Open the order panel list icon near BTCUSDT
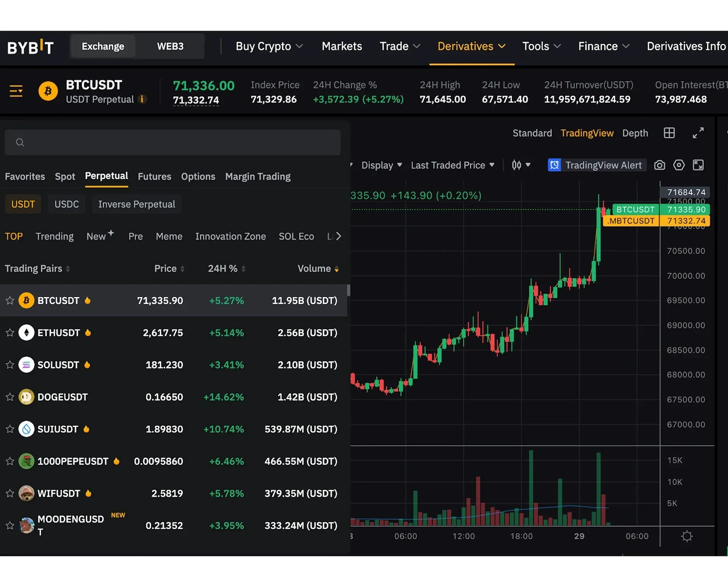The height and width of the screenshot is (587, 728). pos(16,91)
